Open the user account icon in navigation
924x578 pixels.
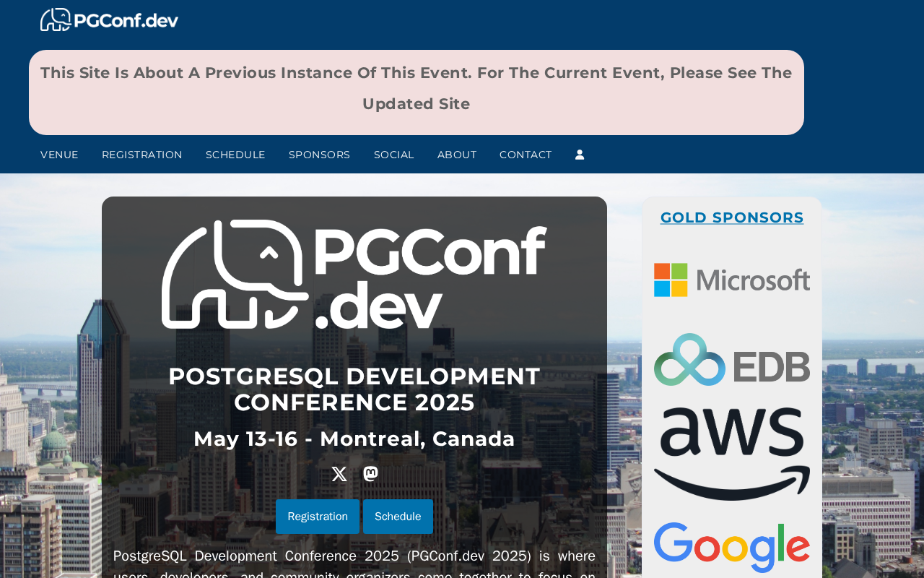580,155
